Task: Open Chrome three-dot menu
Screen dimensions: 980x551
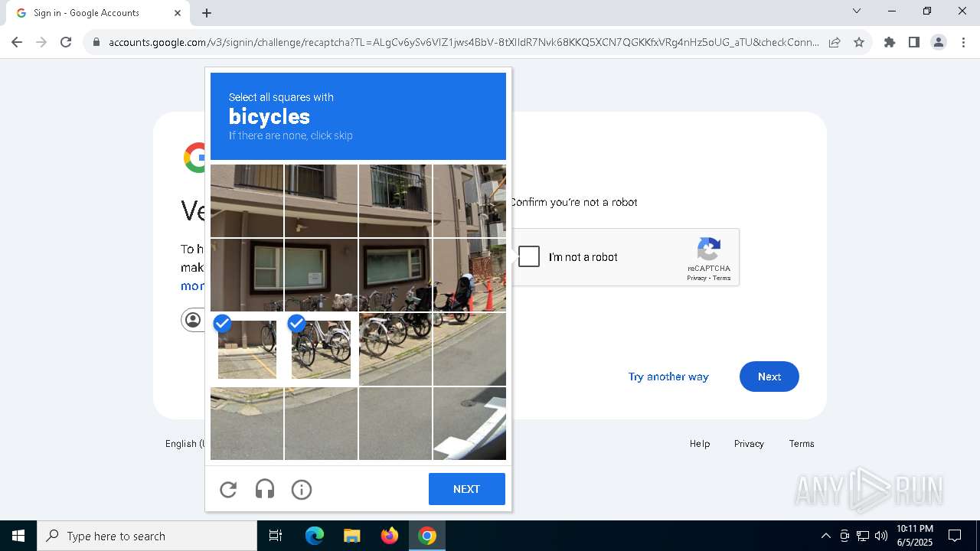Action: coord(963,42)
